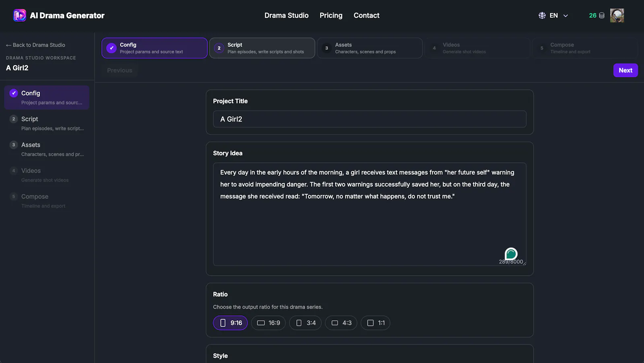Click Back to Drama Studio link
Image resolution: width=644 pixels, height=363 pixels.
(35, 45)
